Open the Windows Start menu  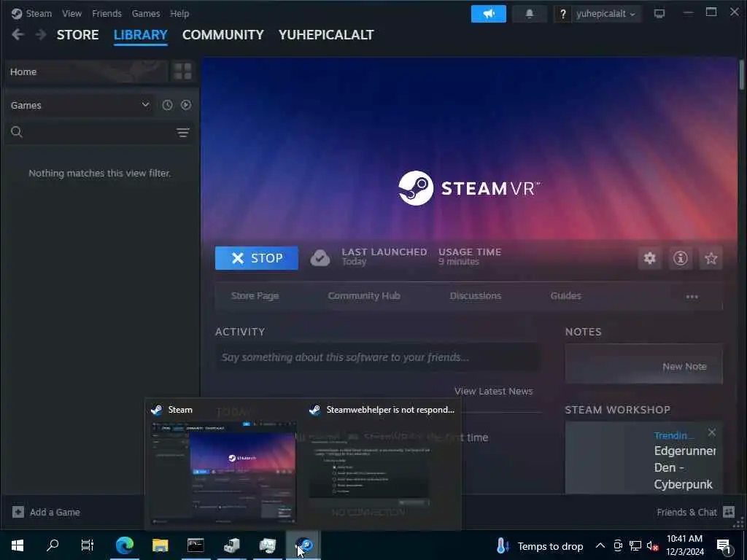point(18,545)
